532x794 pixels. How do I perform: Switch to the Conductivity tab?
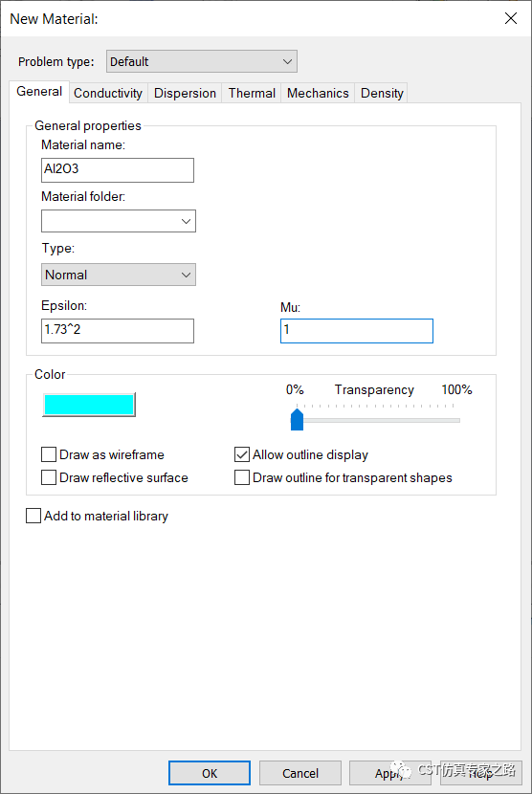(108, 93)
